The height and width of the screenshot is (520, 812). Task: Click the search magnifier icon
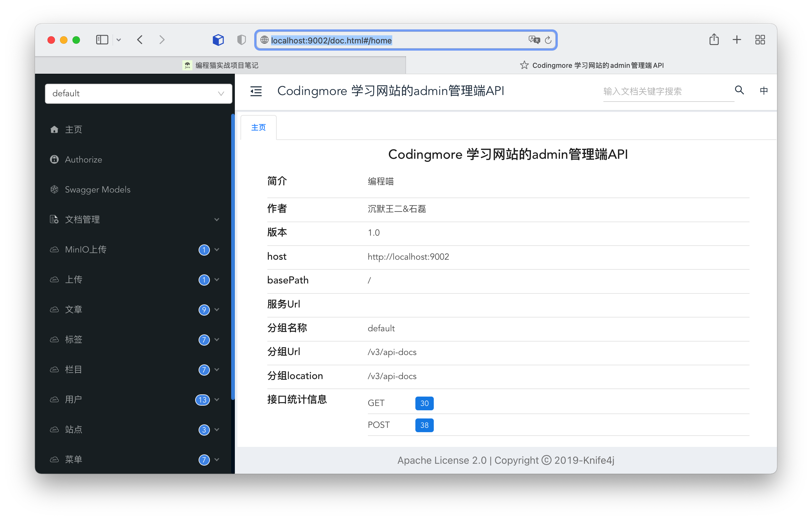pos(739,90)
